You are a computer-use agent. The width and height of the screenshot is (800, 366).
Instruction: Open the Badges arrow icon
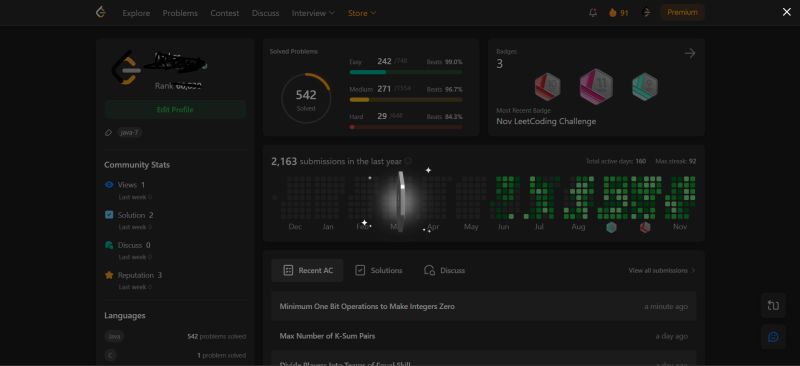[690, 53]
